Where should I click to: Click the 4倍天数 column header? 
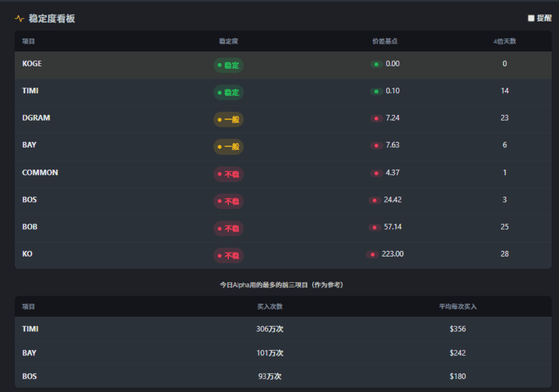[x=504, y=42]
